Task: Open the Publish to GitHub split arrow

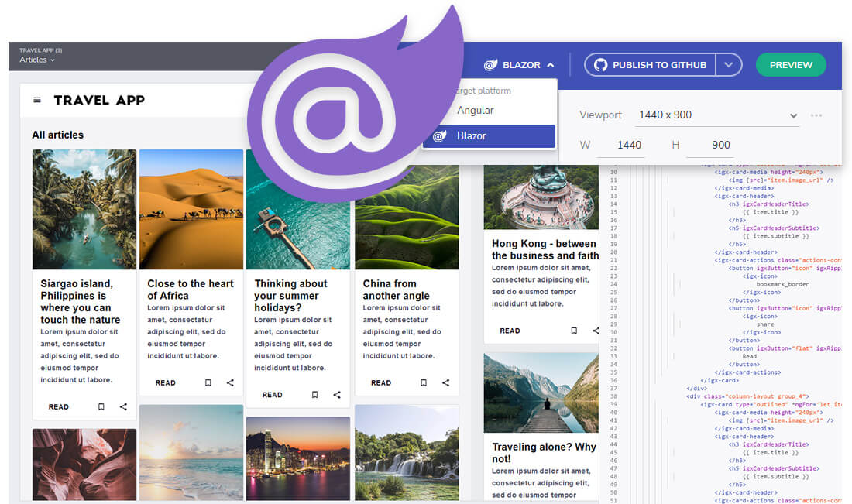Action: 728,65
